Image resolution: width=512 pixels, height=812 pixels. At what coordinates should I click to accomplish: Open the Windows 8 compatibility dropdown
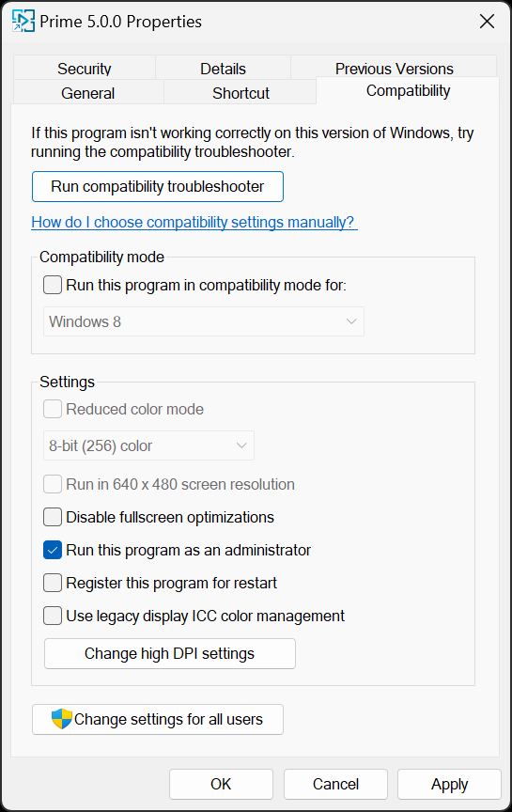coord(204,321)
